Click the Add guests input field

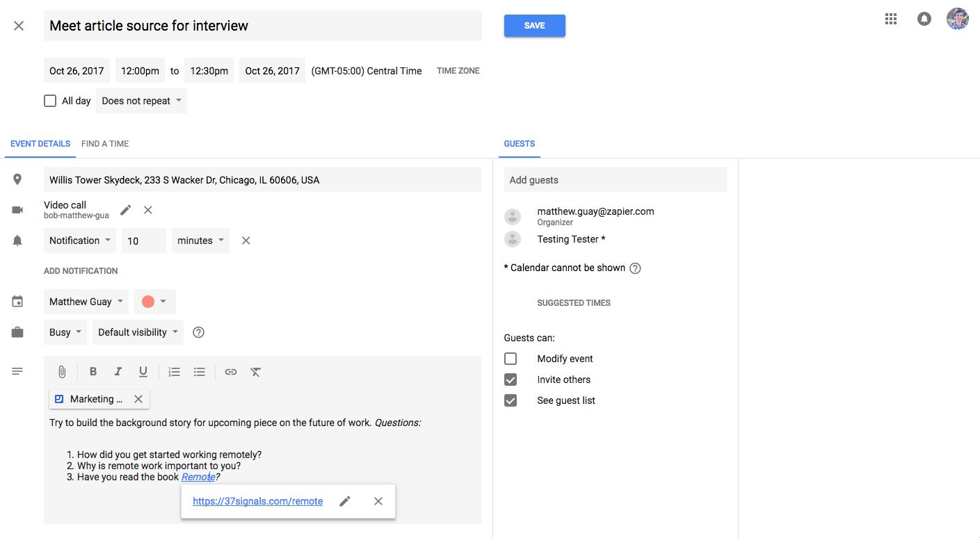[x=615, y=180]
